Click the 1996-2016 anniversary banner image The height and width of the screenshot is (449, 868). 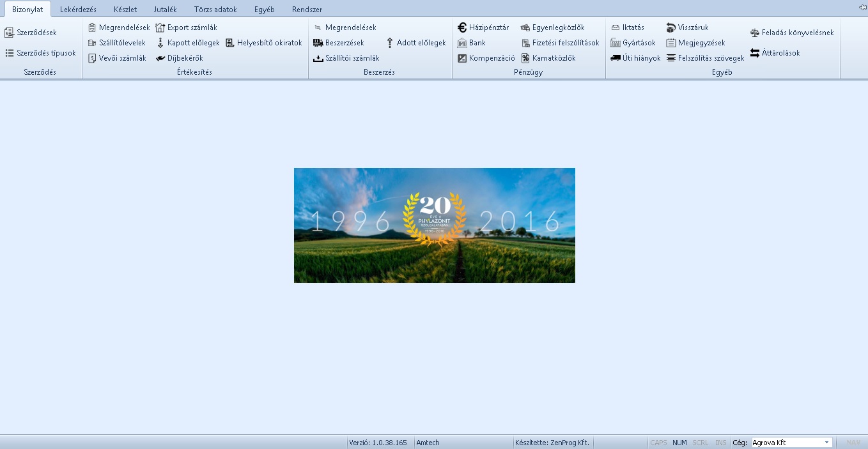pyautogui.click(x=435, y=225)
